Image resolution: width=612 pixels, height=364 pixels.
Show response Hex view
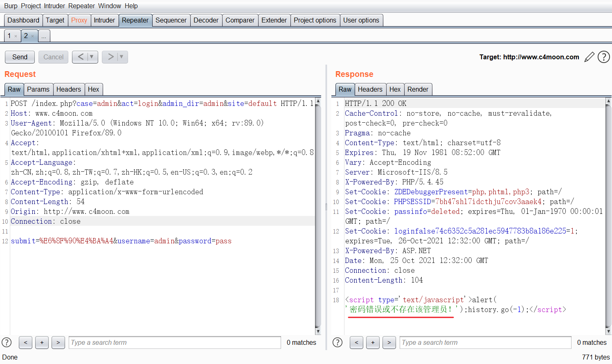point(395,89)
